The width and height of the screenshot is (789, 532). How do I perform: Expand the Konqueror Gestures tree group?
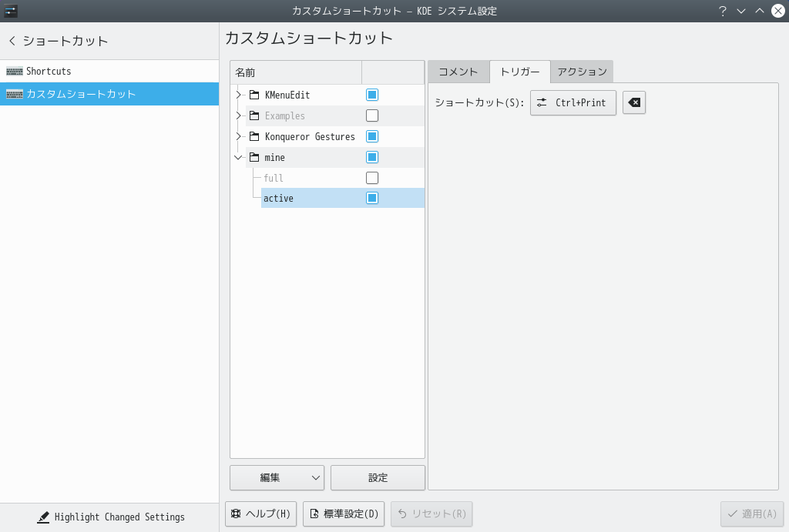239,136
